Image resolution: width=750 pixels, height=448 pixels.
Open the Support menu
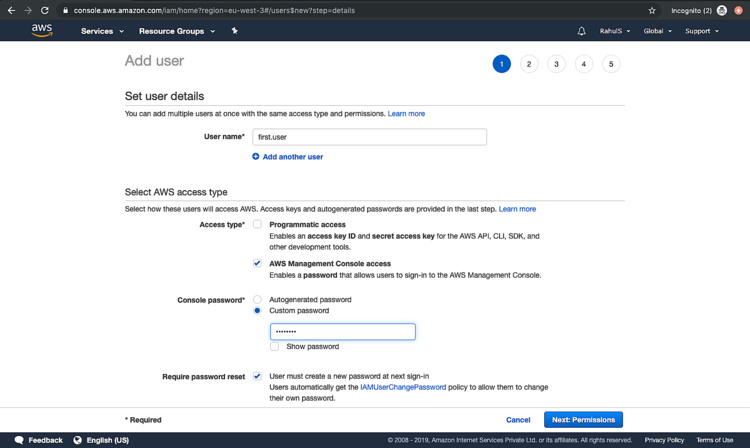click(701, 31)
